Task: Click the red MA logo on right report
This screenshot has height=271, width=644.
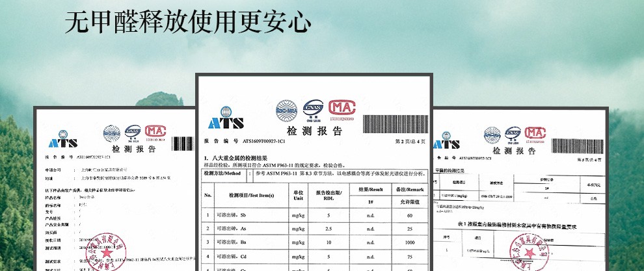Action: coord(535,135)
